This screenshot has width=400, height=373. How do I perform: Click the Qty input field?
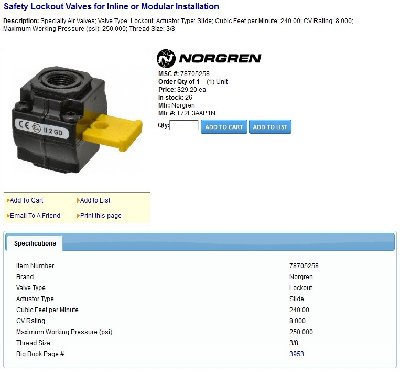184,127
